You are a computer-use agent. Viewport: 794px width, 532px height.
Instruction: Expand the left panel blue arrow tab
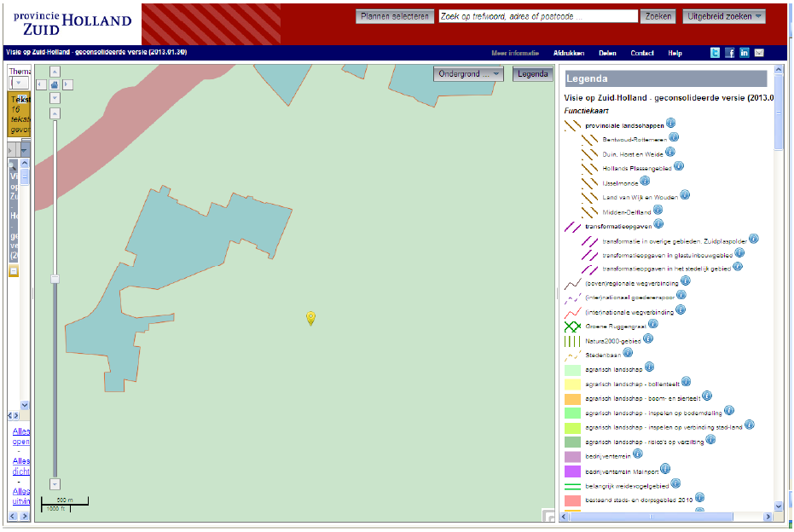(x=24, y=150)
